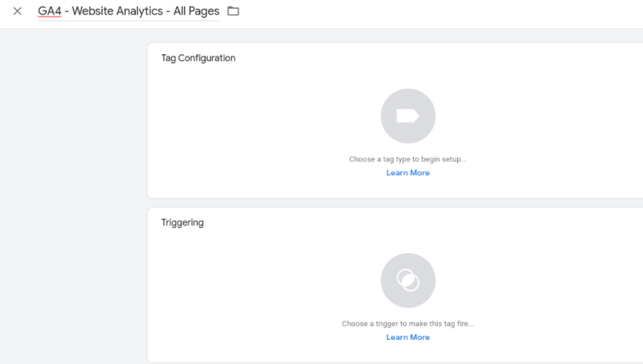Click 'Choose a tag type to begin setup' text
Image resolution: width=643 pixels, height=364 pixels.
408,159
